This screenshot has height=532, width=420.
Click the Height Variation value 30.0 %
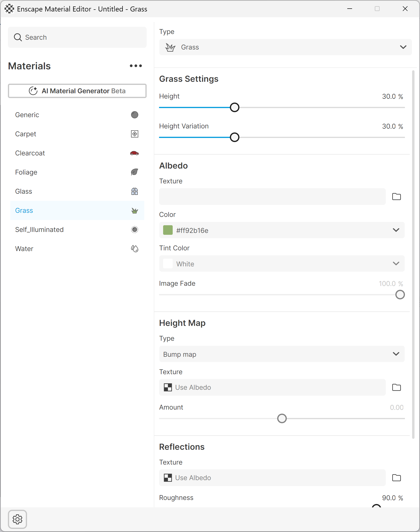392,126
